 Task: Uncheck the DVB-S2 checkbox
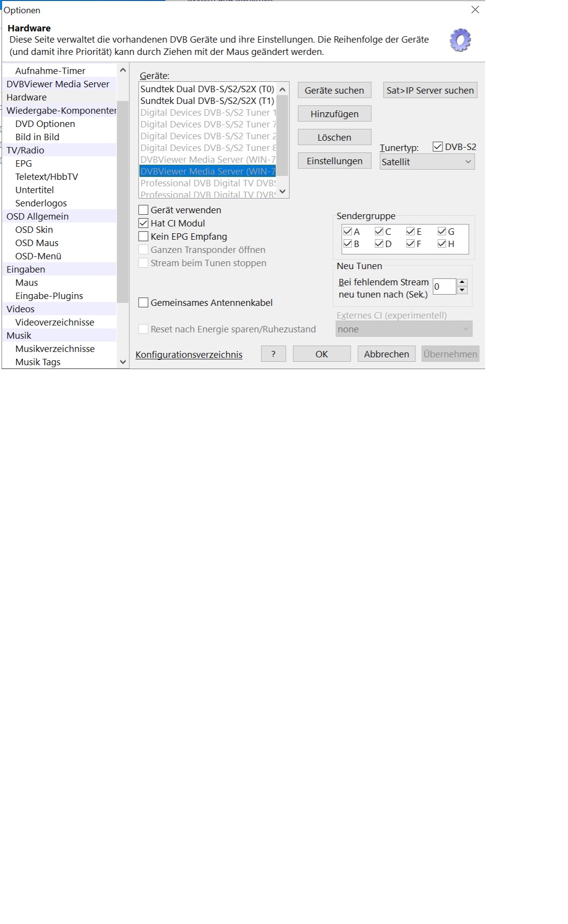(438, 147)
